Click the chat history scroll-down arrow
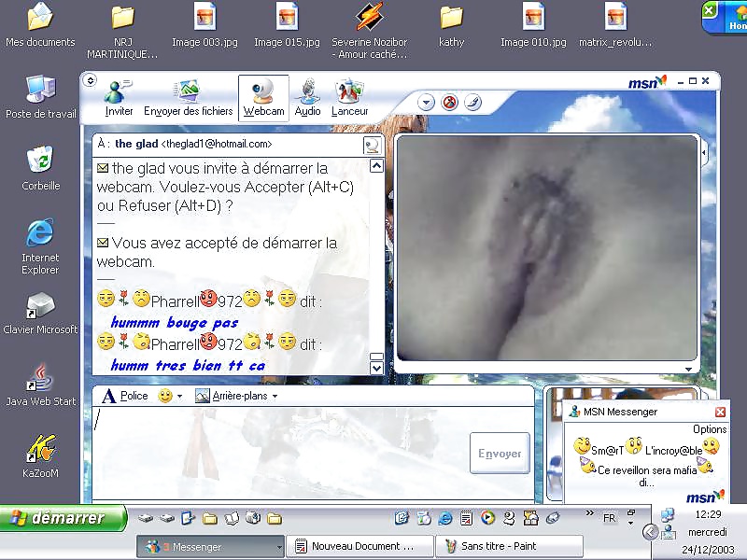This screenshot has height=560, width=747. [376, 368]
